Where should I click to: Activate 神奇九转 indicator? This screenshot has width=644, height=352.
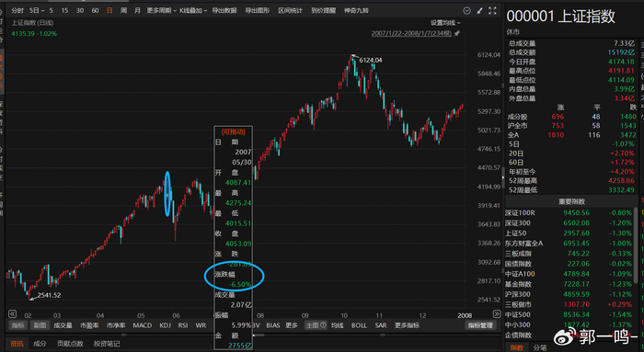(x=356, y=11)
